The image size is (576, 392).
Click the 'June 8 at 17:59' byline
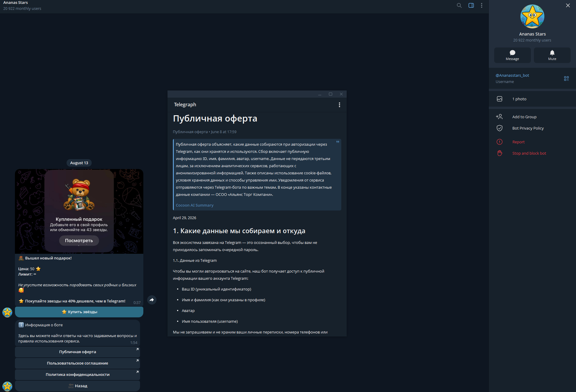pos(224,132)
